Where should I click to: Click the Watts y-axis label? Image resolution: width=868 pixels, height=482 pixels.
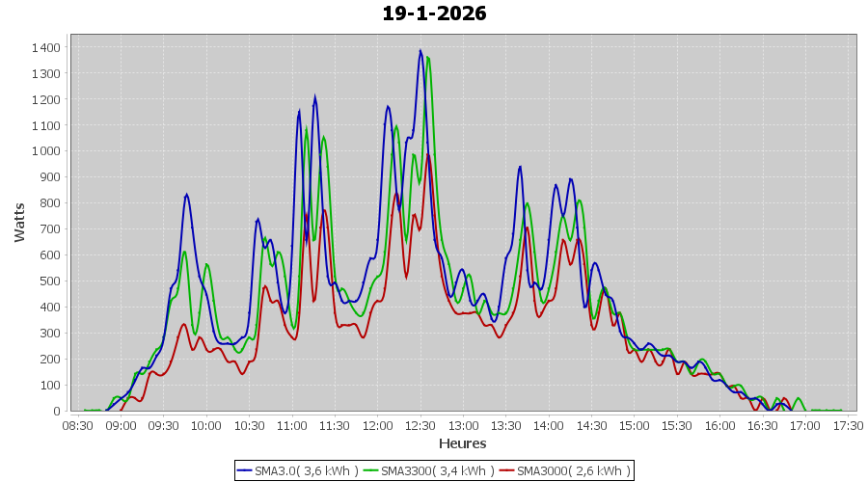[x=19, y=222]
